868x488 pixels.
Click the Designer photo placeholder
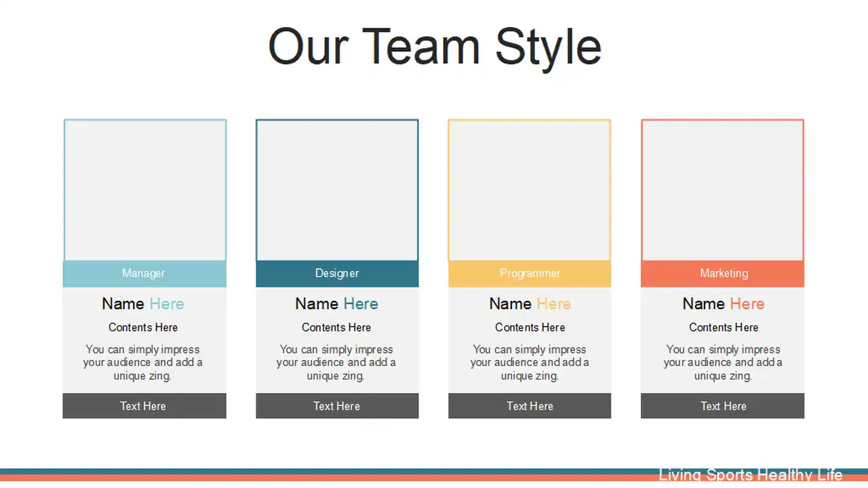(337, 190)
